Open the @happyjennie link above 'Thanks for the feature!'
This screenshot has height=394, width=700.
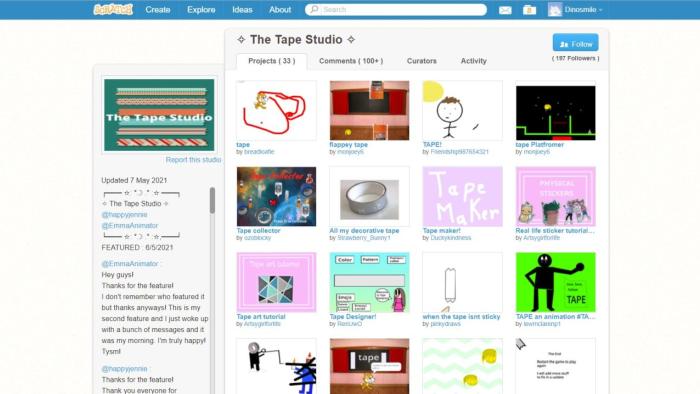pos(124,369)
